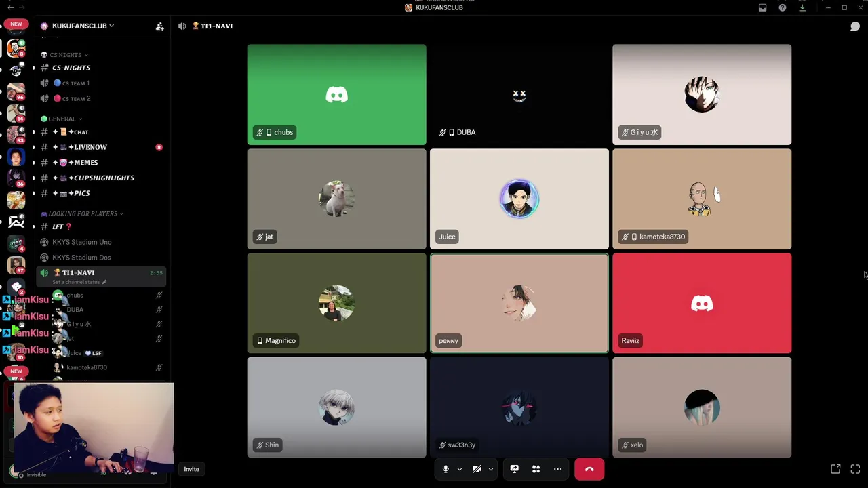Open more call options
The height and width of the screenshot is (488, 868).
click(558, 469)
